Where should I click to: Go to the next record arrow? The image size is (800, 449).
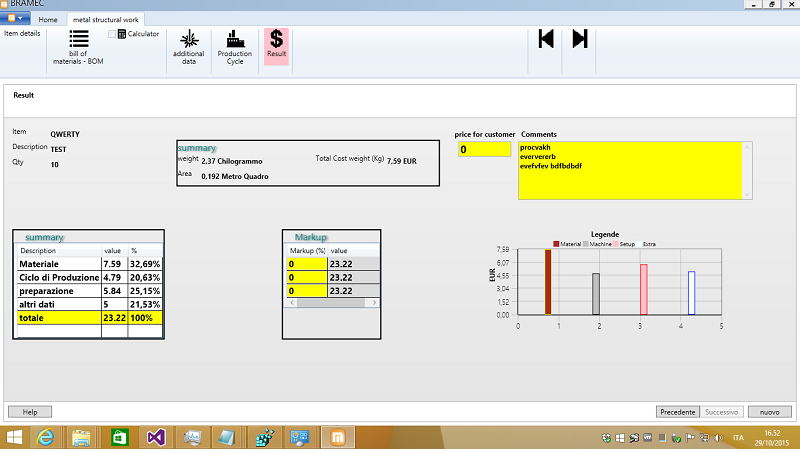[580, 39]
